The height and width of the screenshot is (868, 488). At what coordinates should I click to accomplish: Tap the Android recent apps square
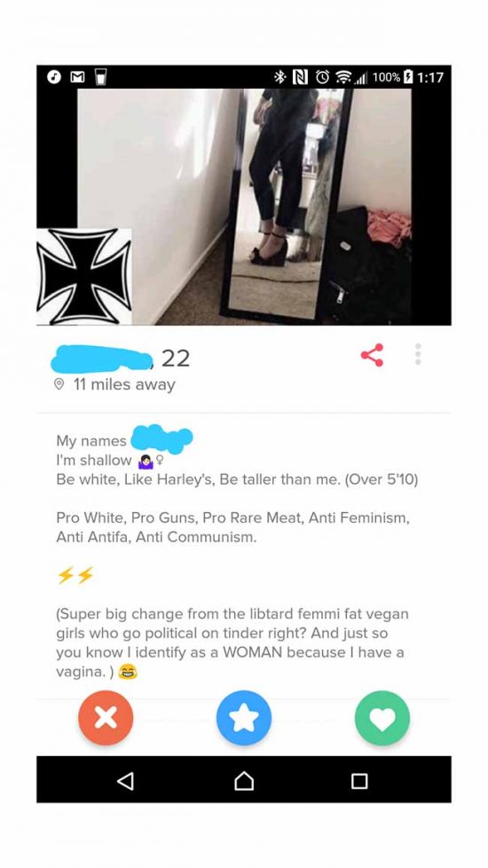coord(359,780)
